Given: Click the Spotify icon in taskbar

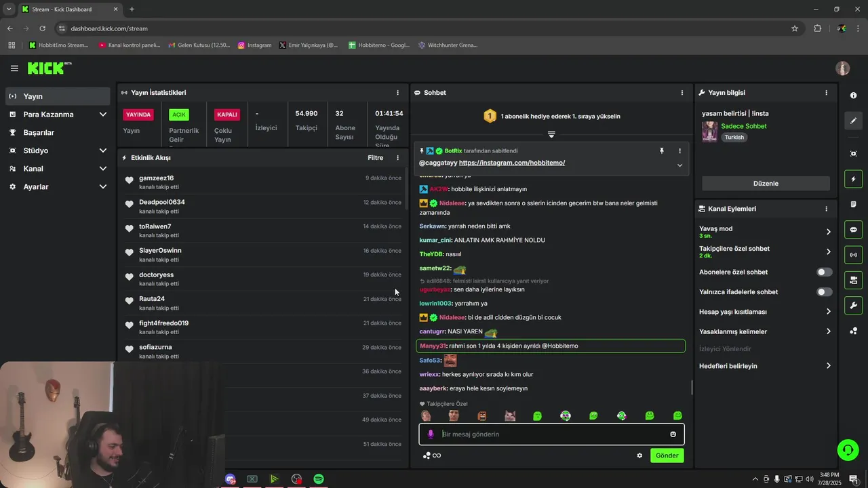Looking at the screenshot, I should pyautogui.click(x=319, y=479).
